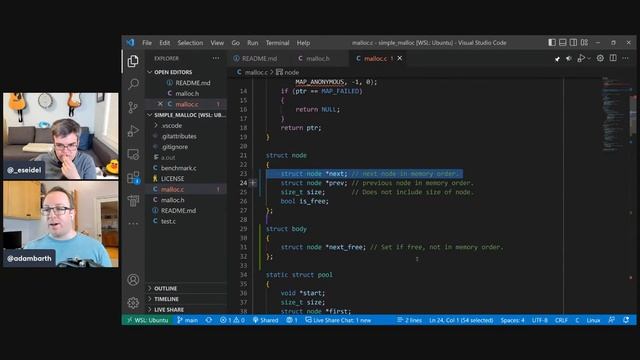Screen dimensions: 640x360
Task: Open the errors and warnings status item
Action: coord(232,320)
